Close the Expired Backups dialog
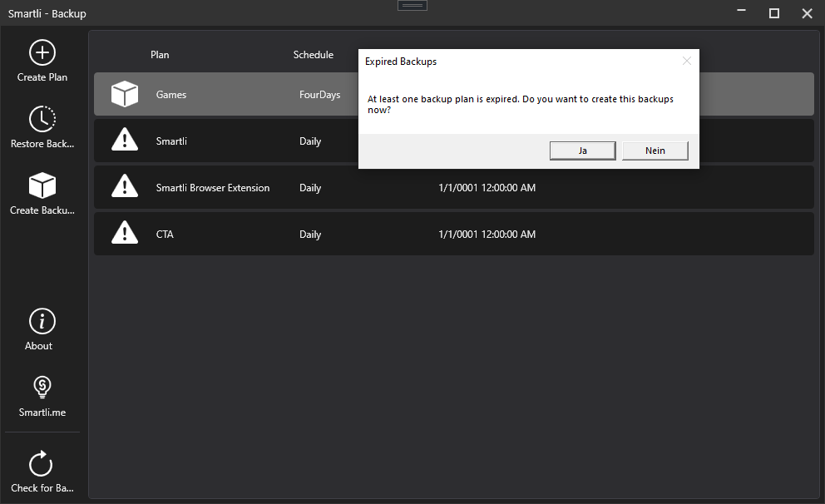Image resolution: width=825 pixels, height=504 pixels. pos(686,61)
